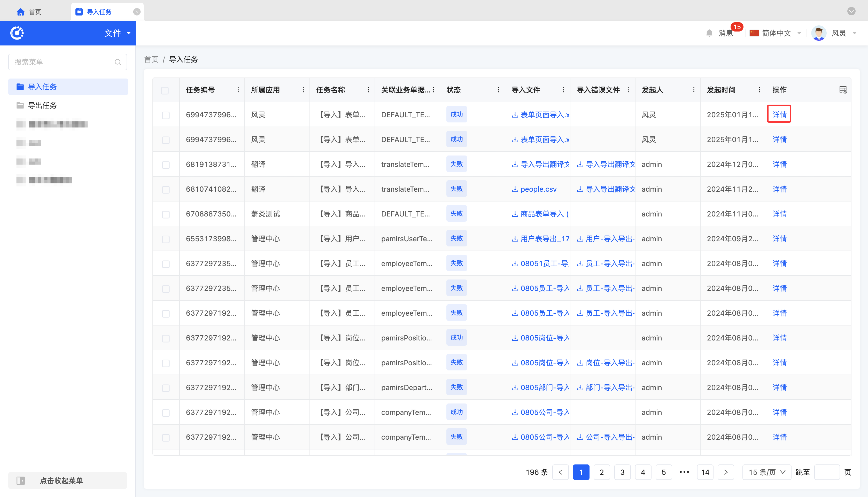Go to page 2 of the table

[x=601, y=472]
